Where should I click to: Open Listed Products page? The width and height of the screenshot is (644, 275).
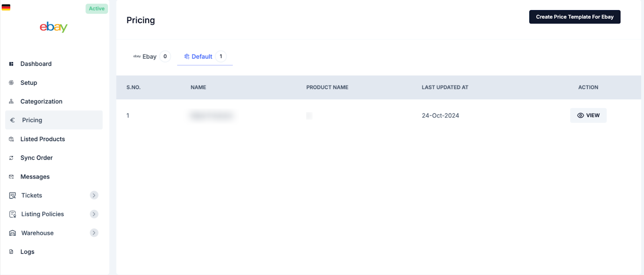(43, 139)
